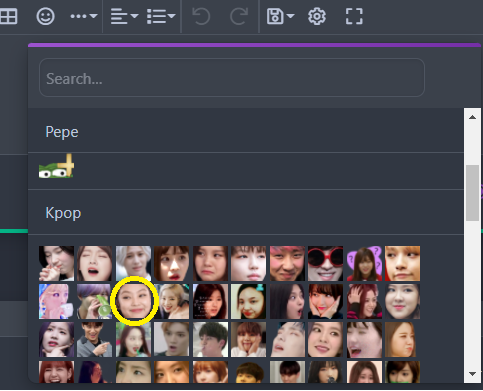
Task: Insert the emote with orange background side-glance
Action: point(402,263)
